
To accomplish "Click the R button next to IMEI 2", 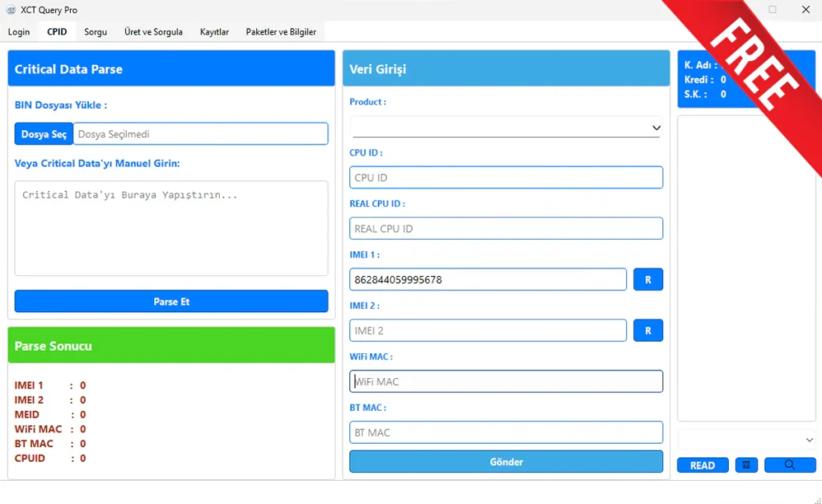I will click(648, 331).
